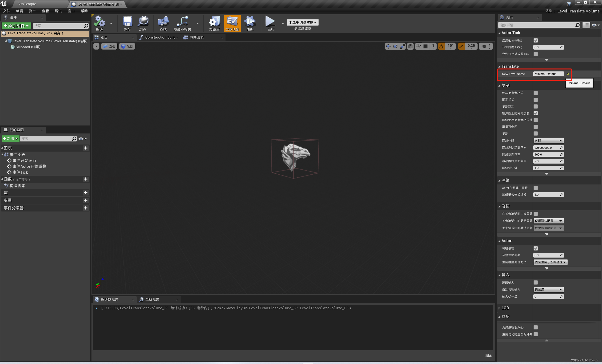Open parent class Level Translate Volume link
Screen dimensions: 602x364
(578, 11)
